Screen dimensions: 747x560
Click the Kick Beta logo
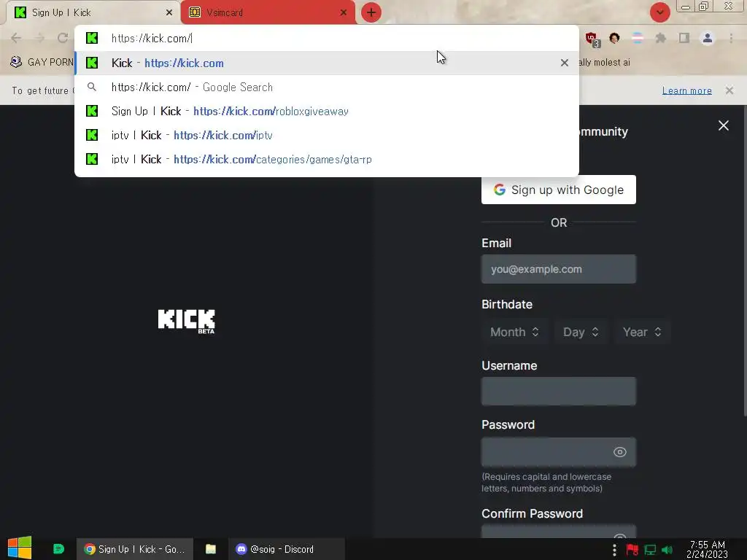(x=186, y=322)
